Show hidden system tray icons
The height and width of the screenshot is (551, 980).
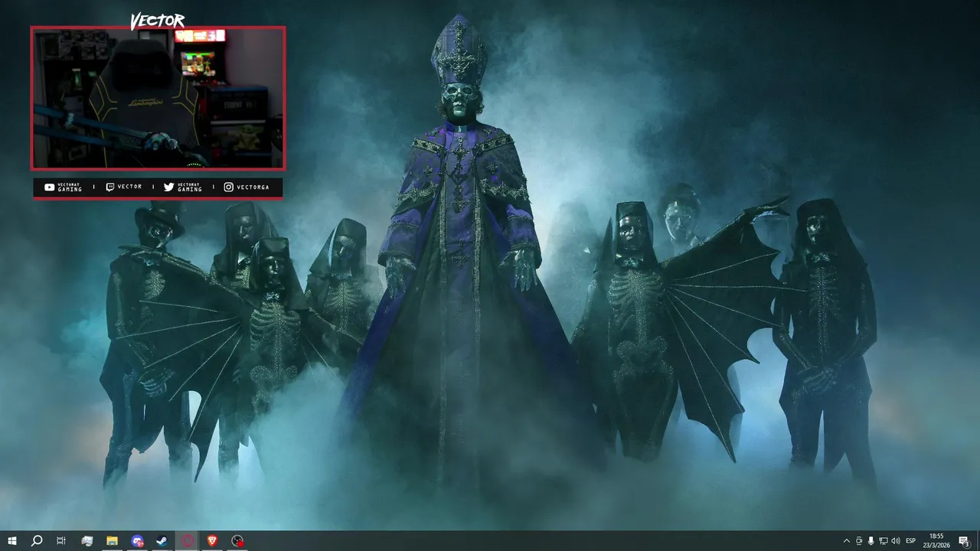[846, 541]
